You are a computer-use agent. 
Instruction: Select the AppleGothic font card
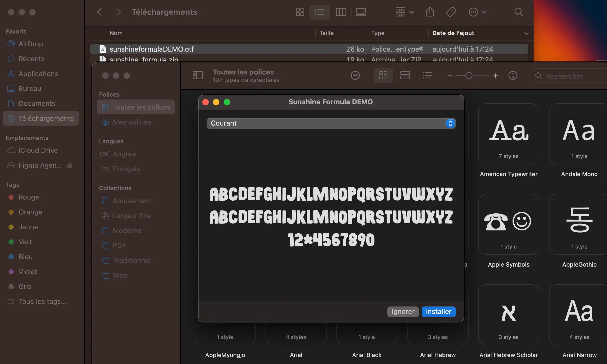coord(578,224)
